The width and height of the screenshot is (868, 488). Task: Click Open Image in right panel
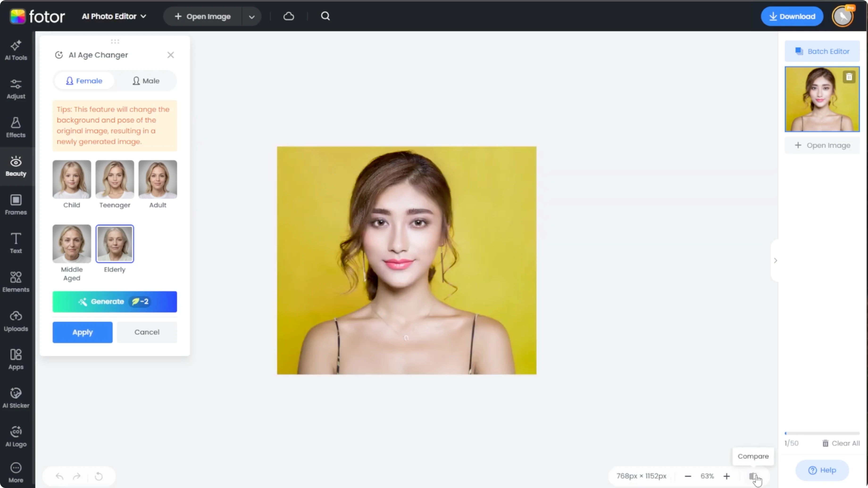822,145
